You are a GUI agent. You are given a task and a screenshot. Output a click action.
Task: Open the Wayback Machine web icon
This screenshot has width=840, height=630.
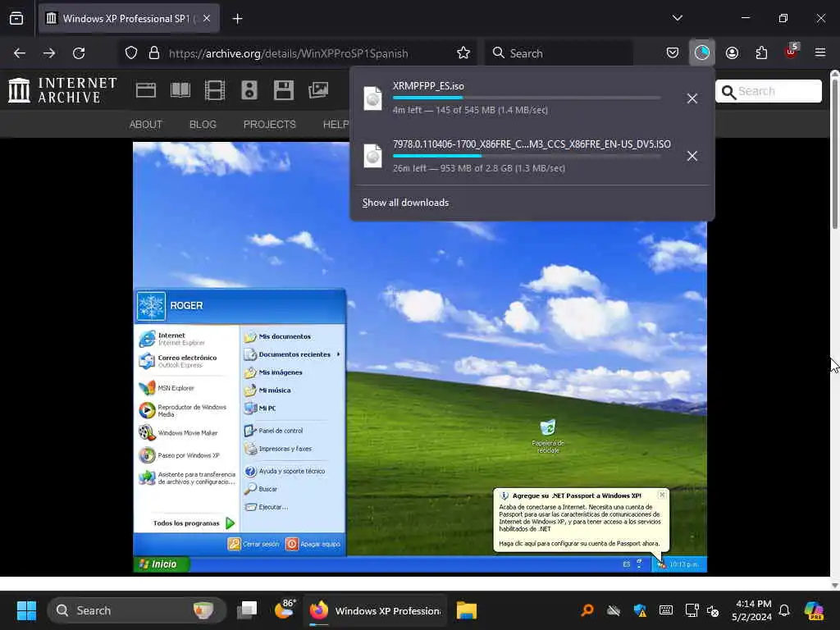click(146, 90)
